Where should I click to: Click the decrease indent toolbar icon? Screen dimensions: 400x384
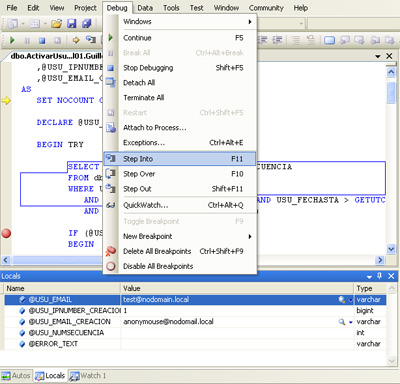tap(263, 40)
